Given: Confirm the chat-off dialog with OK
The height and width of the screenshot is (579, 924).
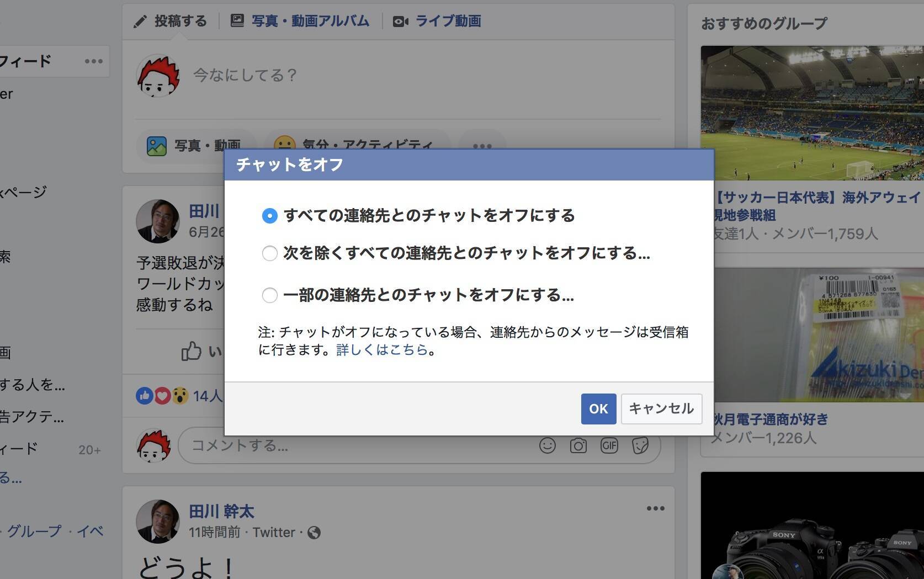Looking at the screenshot, I should click(x=598, y=409).
